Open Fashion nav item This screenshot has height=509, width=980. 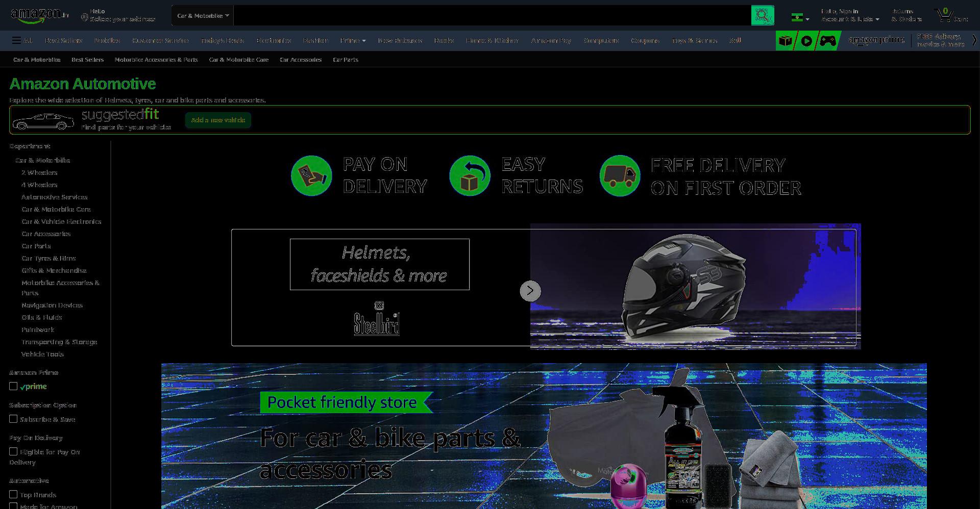coord(315,40)
